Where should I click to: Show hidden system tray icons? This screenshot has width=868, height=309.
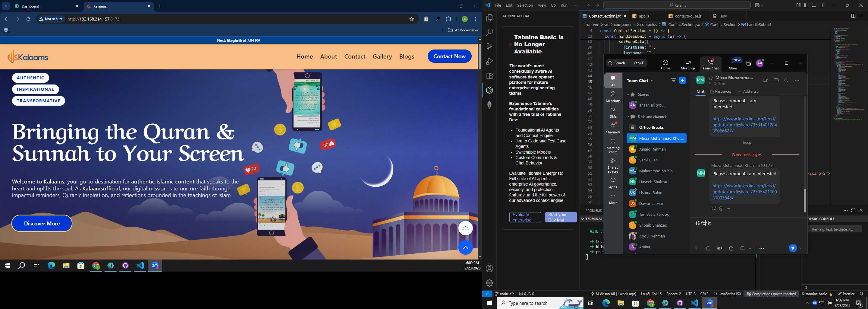pos(807,303)
